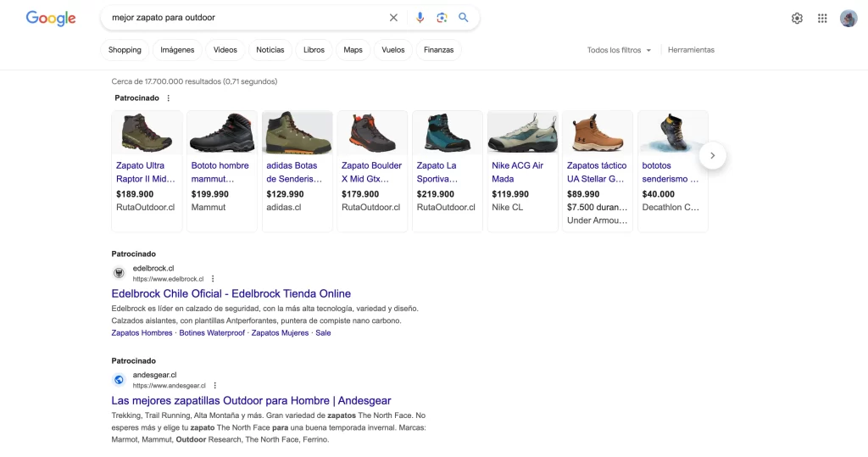Switch to the Shopping tab
This screenshot has height=457, width=868.
(125, 50)
